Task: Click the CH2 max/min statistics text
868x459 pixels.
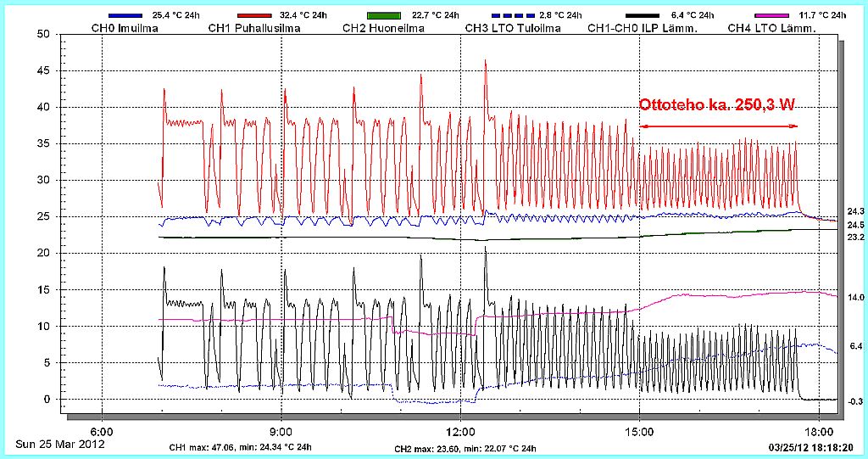Action: click(x=465, y=448)
